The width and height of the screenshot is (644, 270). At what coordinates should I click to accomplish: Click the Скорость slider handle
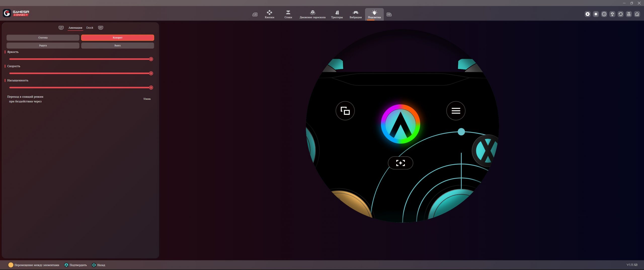151,73
